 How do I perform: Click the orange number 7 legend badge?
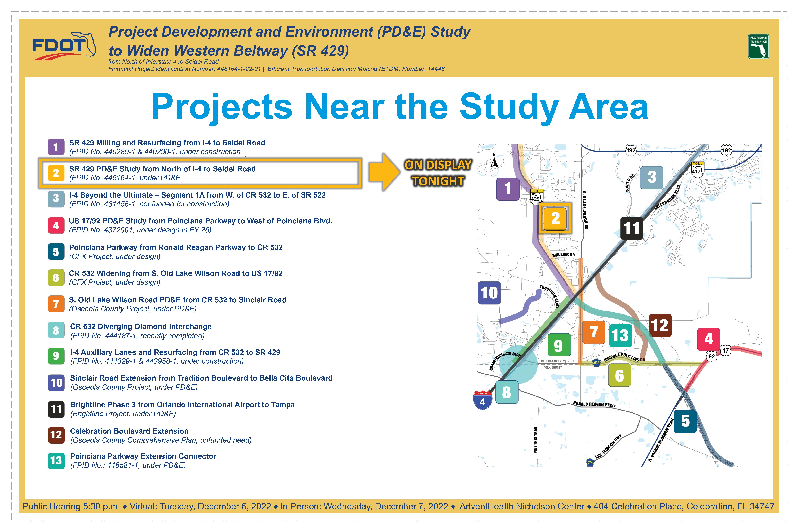[x=56, y=304]
